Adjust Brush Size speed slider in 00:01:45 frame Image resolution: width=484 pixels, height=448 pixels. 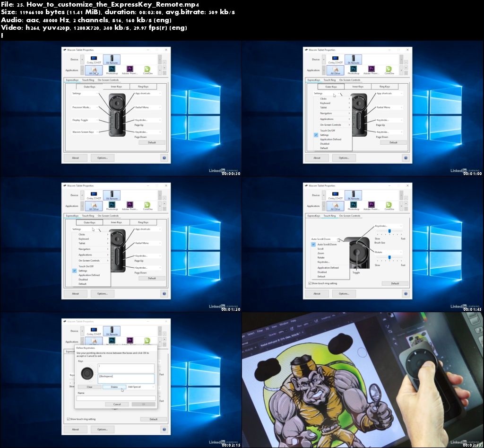[389, 231]
